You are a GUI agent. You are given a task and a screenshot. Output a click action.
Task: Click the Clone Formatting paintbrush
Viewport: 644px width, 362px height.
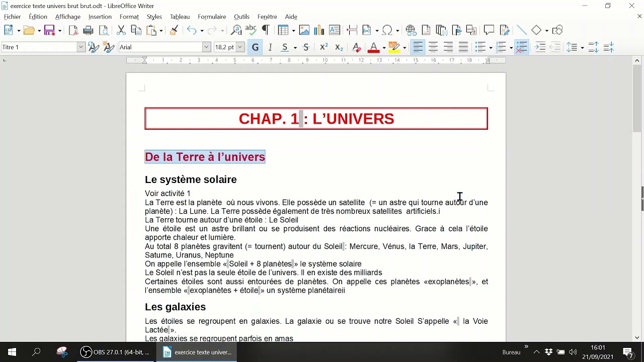(174, 30)
